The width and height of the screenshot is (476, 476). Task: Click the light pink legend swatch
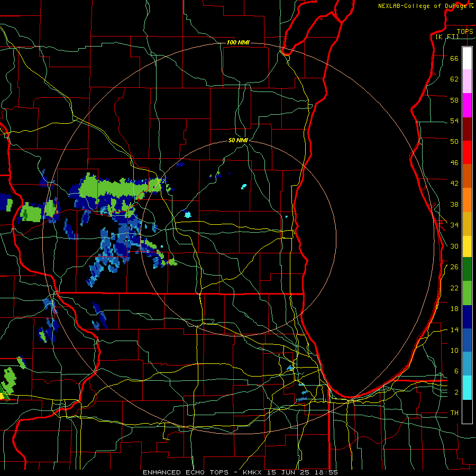467,81
